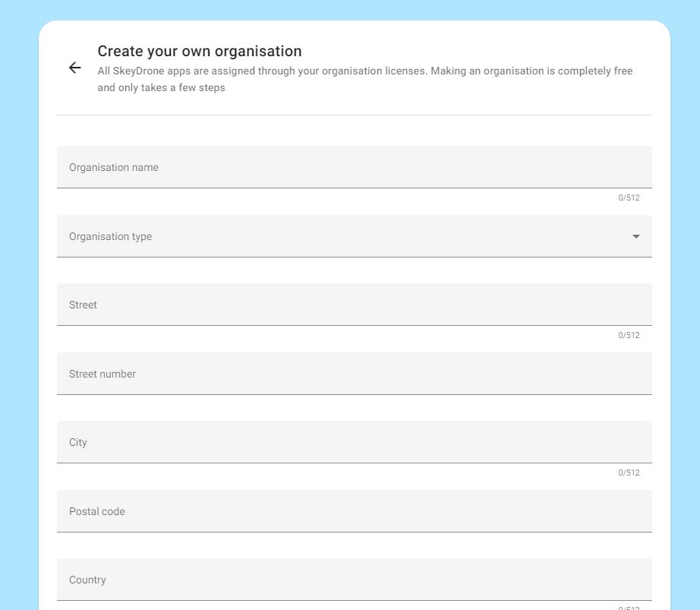Click the "Street number" placeholder label
700x610 pixels.
pyautogui.click(x=102, y=374)
